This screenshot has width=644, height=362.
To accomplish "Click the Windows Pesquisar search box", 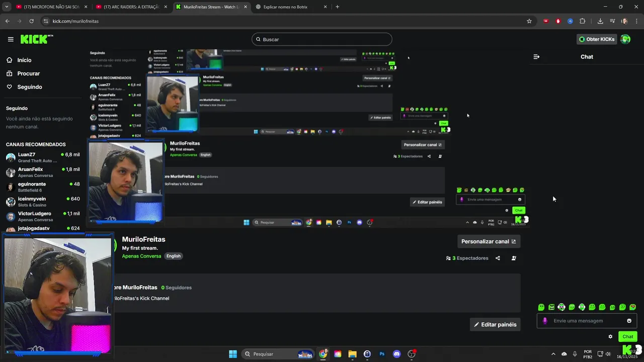I will [x=278, y=354].
